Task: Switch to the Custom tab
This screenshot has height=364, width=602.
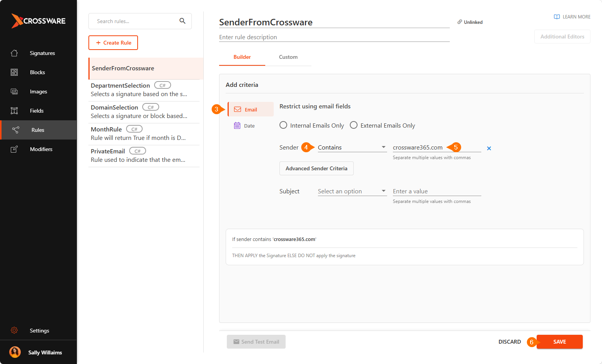Action: (288, 57)
